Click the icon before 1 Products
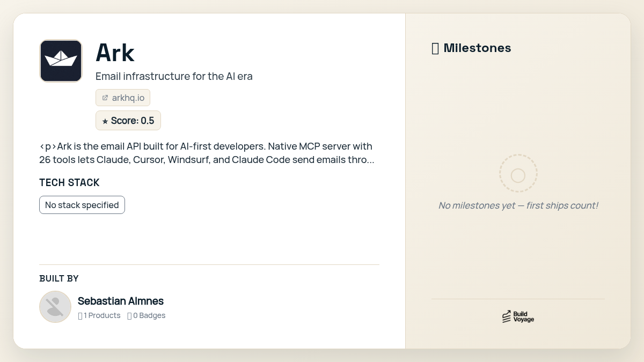Screen dimensions: 644x362 [x=80, y=316]
